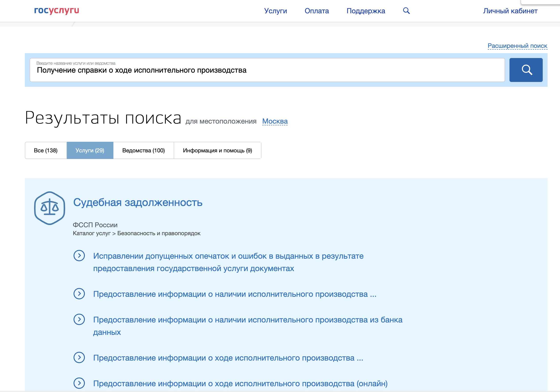Go to Личный кабинет

[x=510, y=11]
